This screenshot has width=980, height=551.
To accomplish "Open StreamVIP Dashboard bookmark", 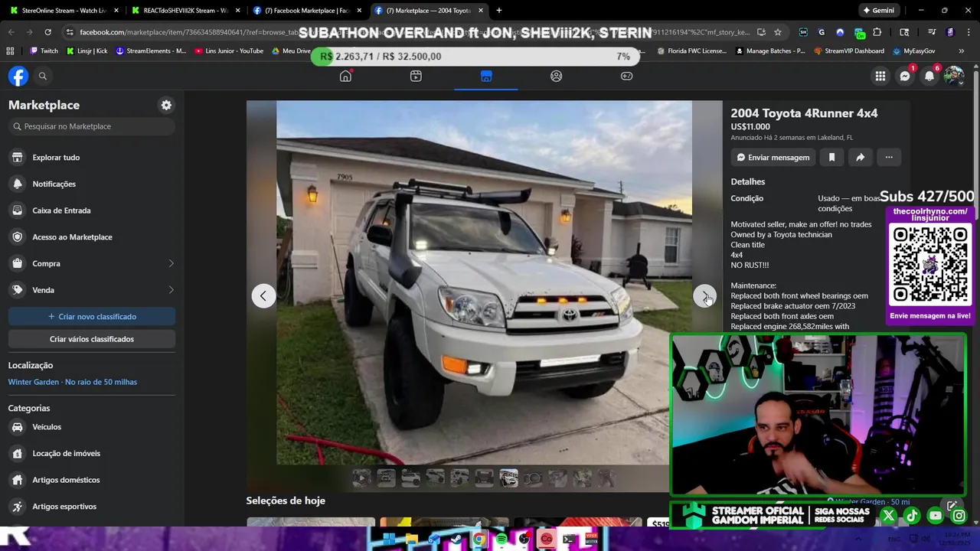I will [x=848, y=51].
